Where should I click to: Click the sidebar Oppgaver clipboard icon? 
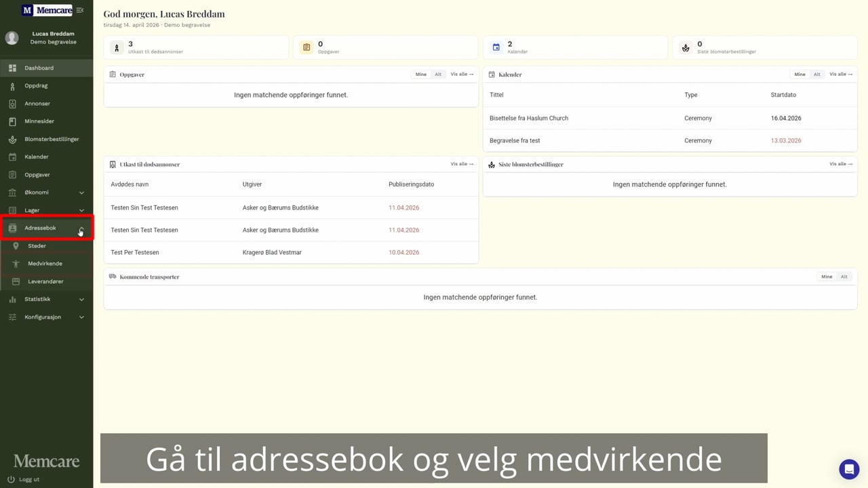point(12,175)
